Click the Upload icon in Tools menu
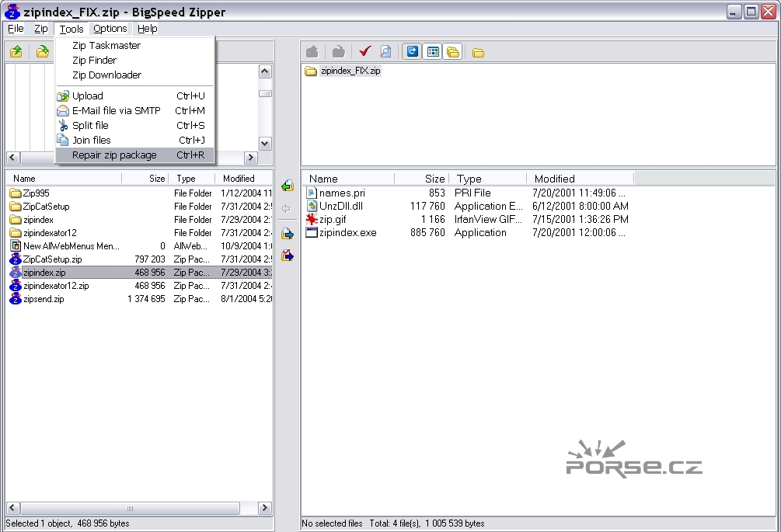781x532 pixels. pyautogui.click(x=63, y=96)
